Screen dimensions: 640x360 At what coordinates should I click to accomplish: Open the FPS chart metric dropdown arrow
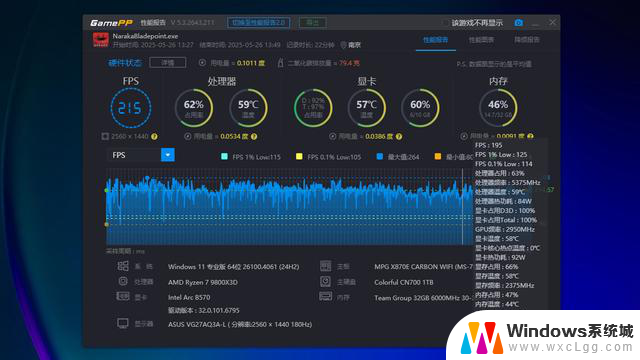pyautogui.click(x=168, y=155)
